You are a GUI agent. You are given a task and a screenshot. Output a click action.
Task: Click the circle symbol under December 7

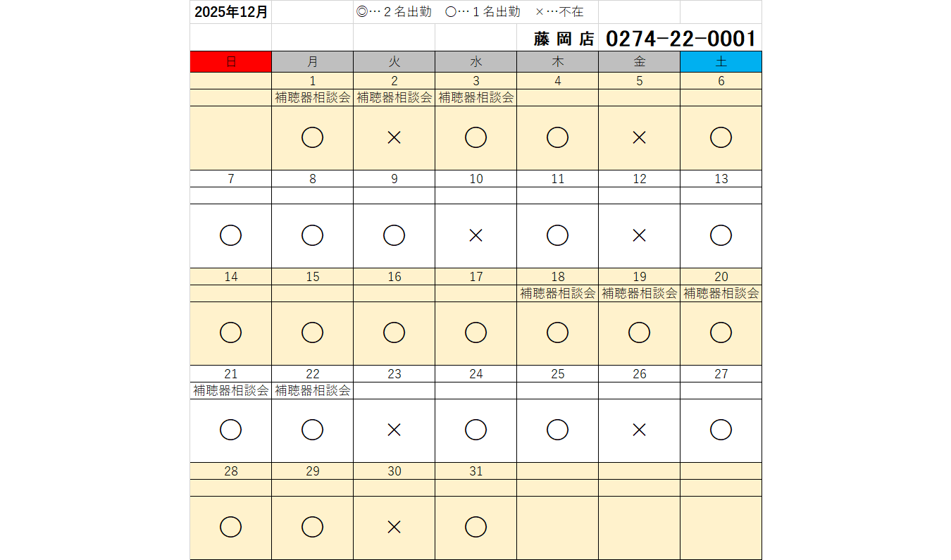click(230, 235)
